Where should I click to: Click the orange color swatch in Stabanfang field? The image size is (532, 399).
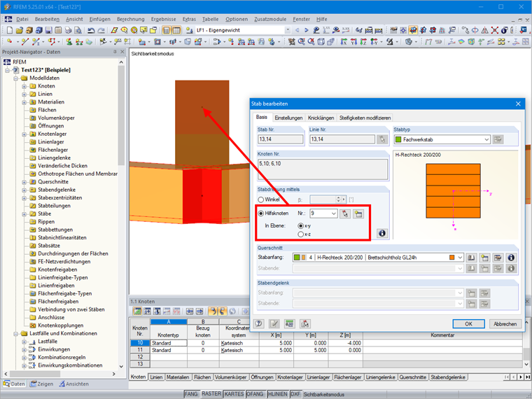coord(452,258)
